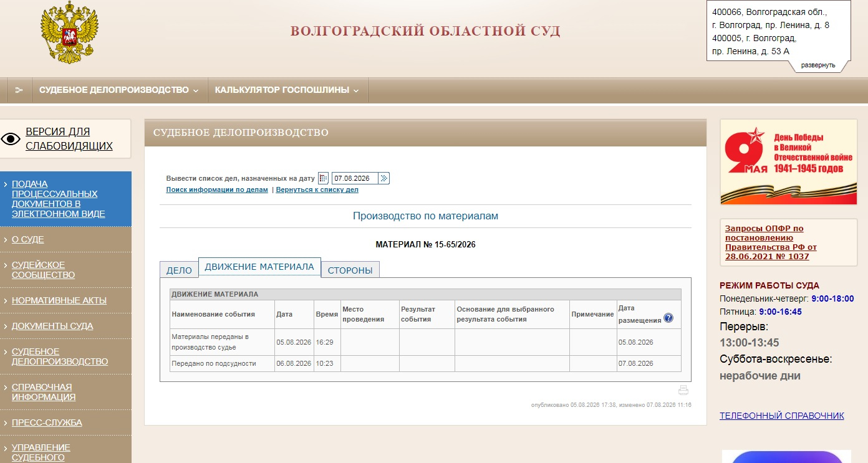The width and height of the screenshot is (868, 463).
Task: Open the 9 мая День Победы banner
Action: coord(789,162)
